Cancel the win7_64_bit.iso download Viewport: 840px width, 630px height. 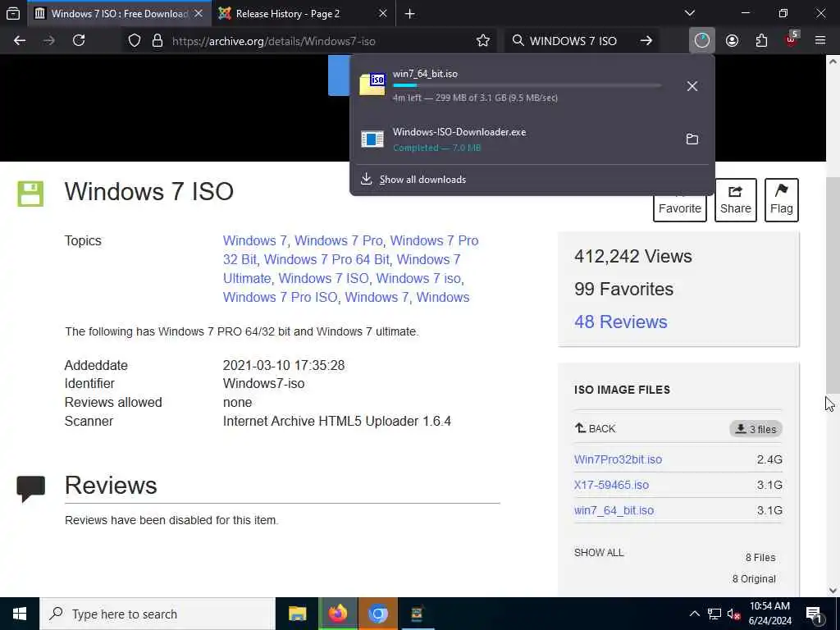(692, 86)
